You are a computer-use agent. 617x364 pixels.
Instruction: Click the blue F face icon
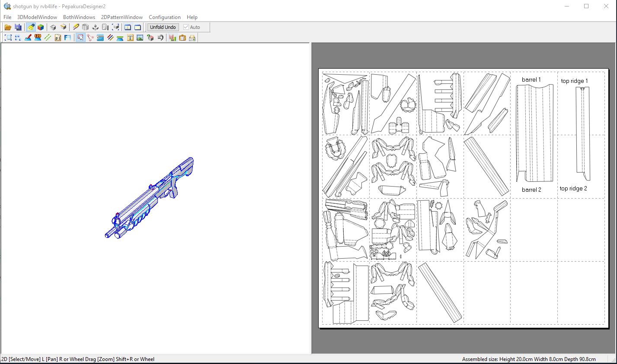click(67, 38)
